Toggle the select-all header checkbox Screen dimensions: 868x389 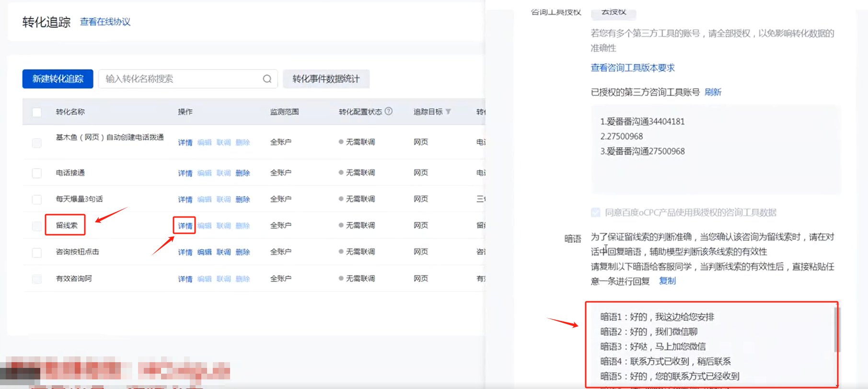tap(36, 112)
